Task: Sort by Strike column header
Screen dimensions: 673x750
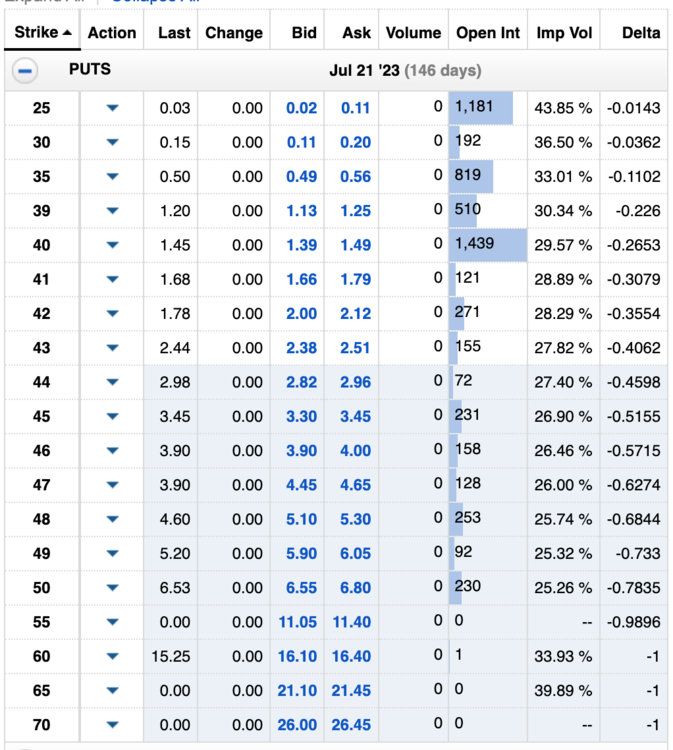Action: (x=42, y=33)
